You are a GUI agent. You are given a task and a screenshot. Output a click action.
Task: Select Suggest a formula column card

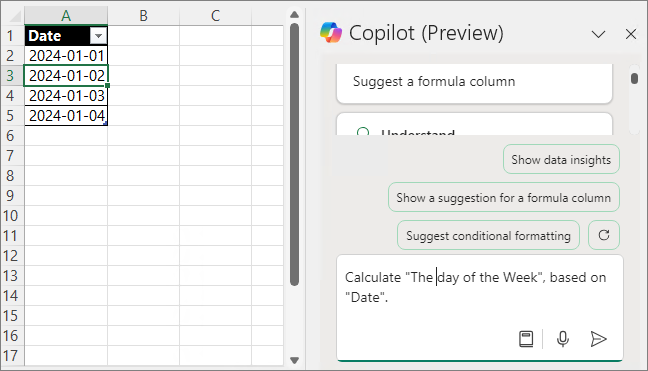coord(474,82)
